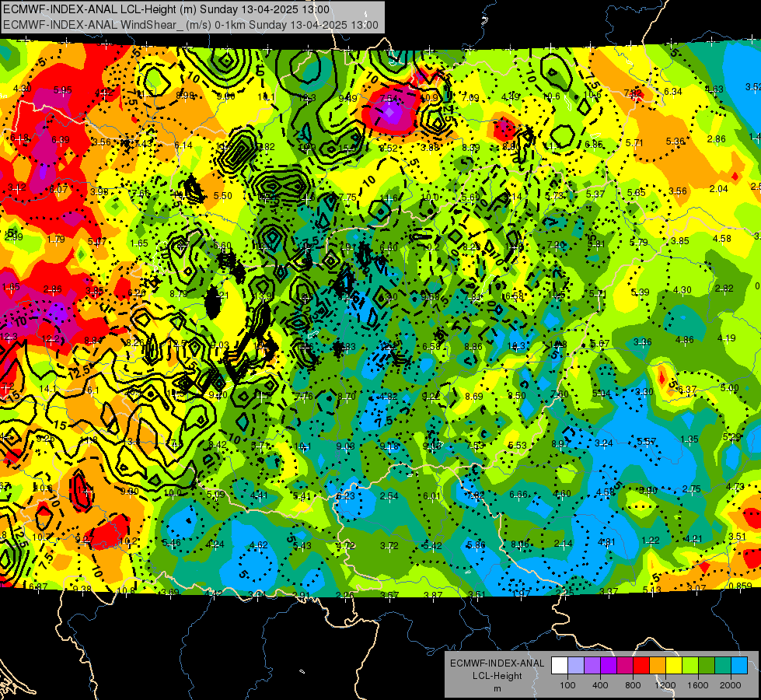Screen dimensions: 761x700
Task: Click the 4.73 grid value
Action: coord(735,486)
